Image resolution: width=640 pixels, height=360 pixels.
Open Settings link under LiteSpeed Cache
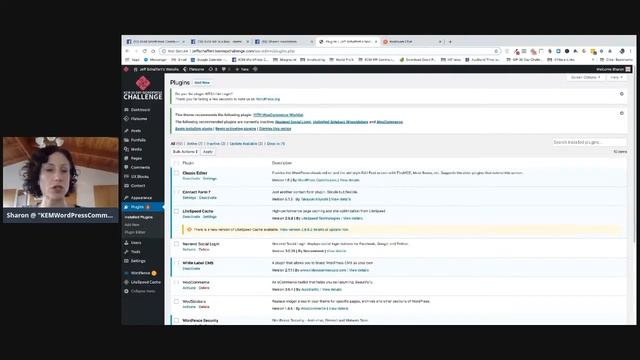coord(209,217)
